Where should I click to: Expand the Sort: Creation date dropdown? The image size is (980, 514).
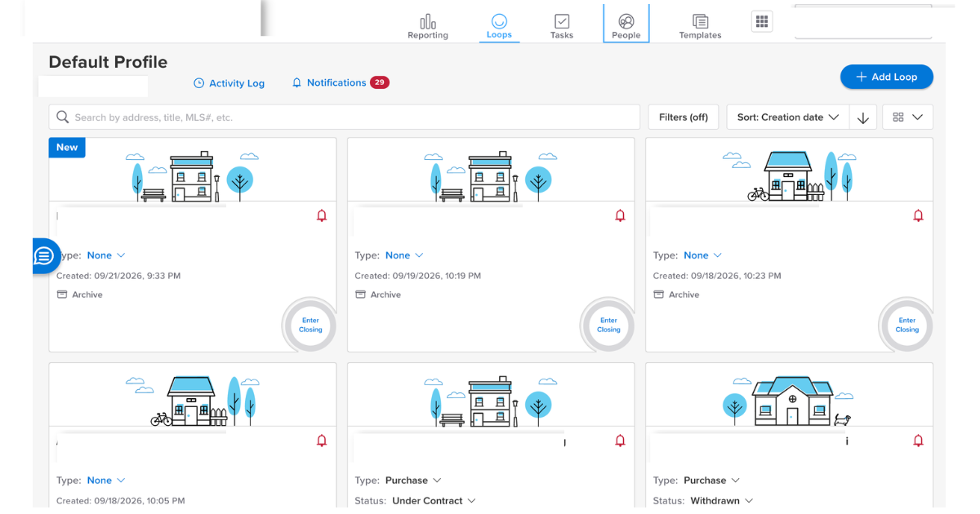pos(788,117)
